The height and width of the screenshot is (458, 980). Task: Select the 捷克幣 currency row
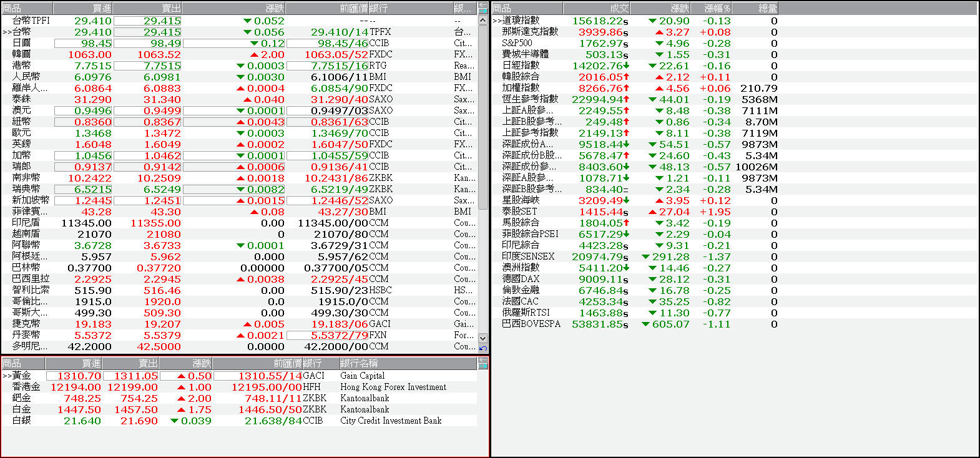tap(240, 324)
